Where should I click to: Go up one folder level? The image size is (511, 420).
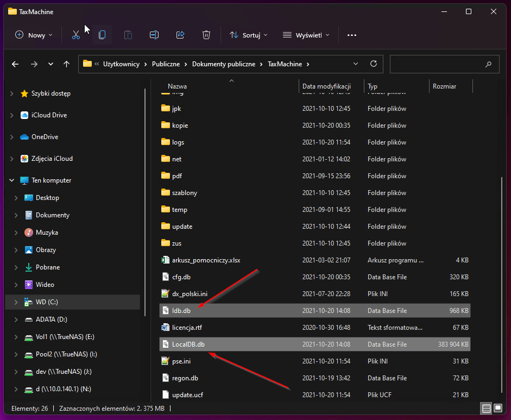(66, 64)
